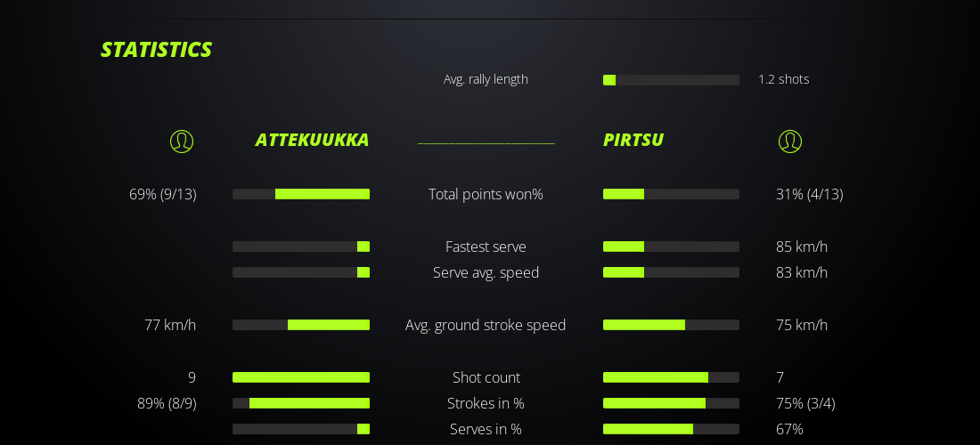Click Attekuukka's Strokes in % bar
Image resolution: width=980 pixels, height=445 pixels.
(301, 403)
